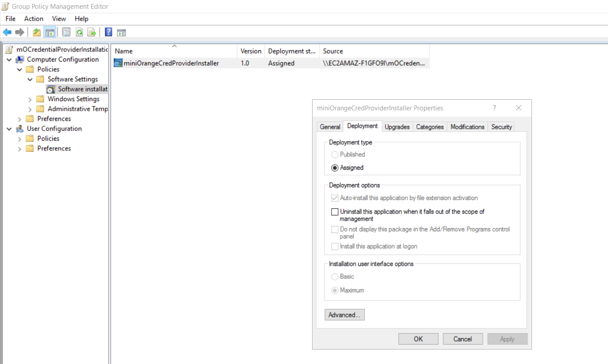
Task: Click the blue Help toolbar icon
Action: (109, 32)
